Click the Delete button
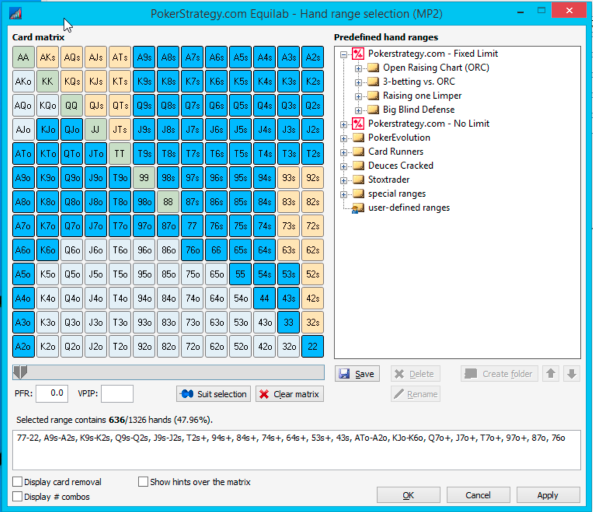The width and height of the screenshot is (593, 512). pyautogui.click(x=415, y=374)
